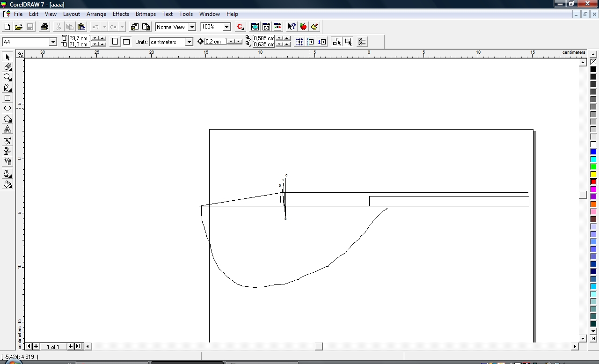Open the Effects menu
The height and width of the screenshot is (364, 599).
tap(121, 14)
